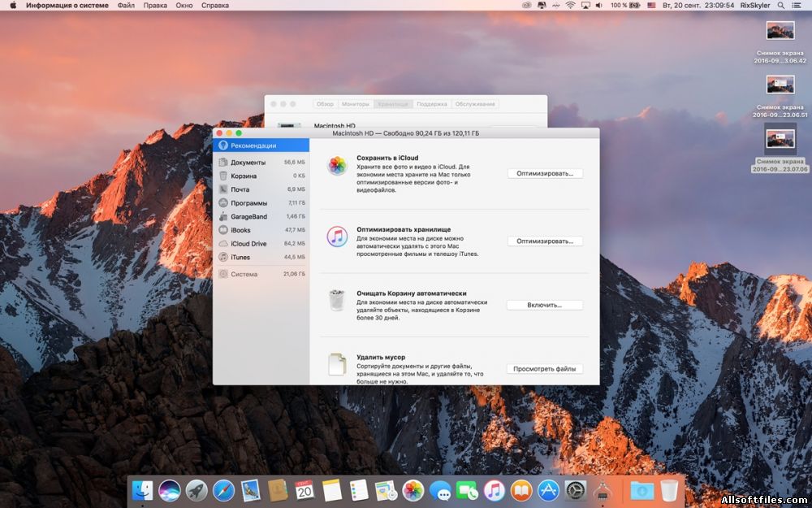Switch to Обзор tab in back window
Image resolution: width=812 pixels, height=508 pixels.
point(326,104)
